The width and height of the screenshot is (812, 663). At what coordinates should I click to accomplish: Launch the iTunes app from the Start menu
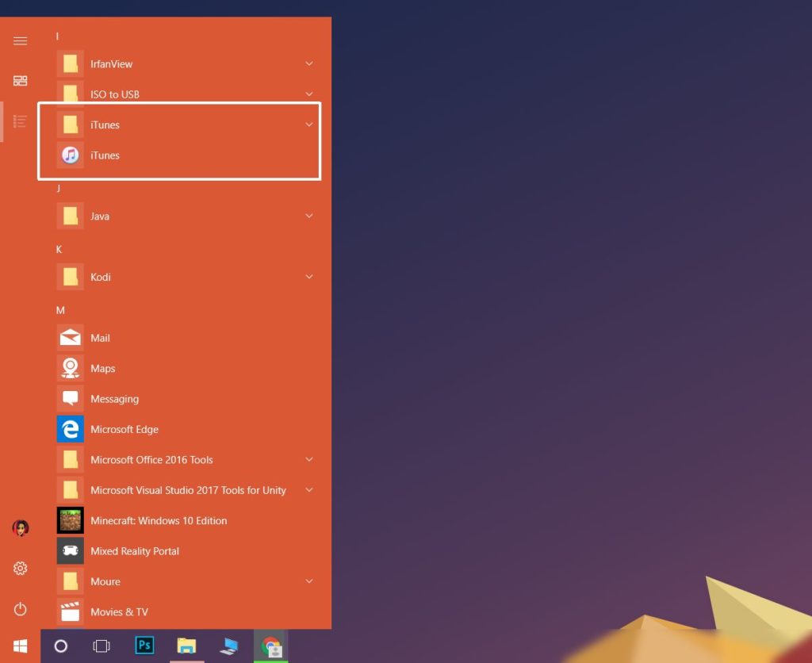[105, 155]
